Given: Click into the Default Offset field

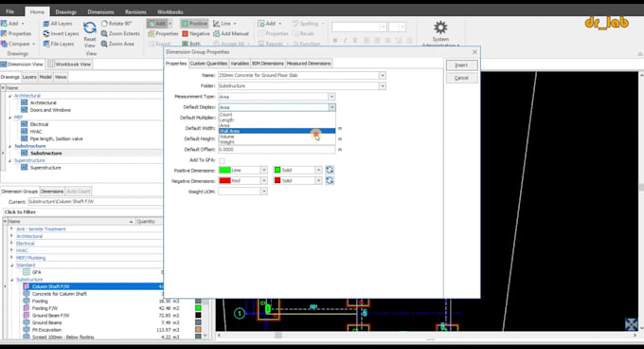Looking at the screenshot, I should tap(277, 150).
